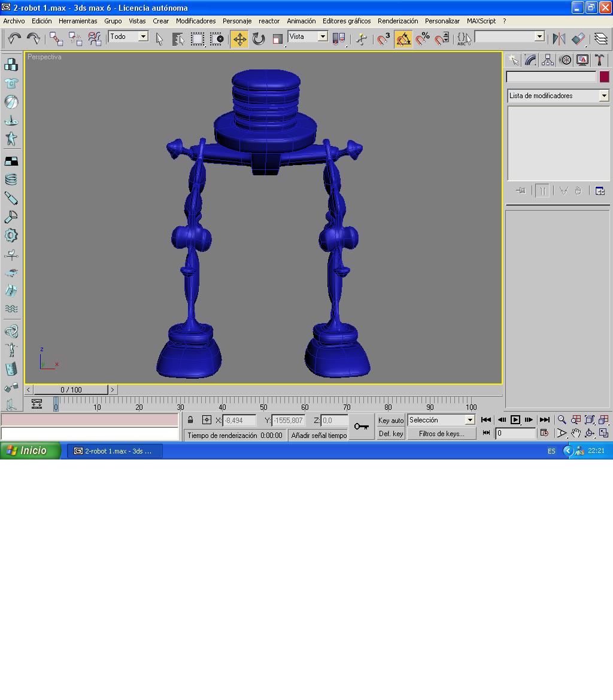Click the Def. key button

391,434
